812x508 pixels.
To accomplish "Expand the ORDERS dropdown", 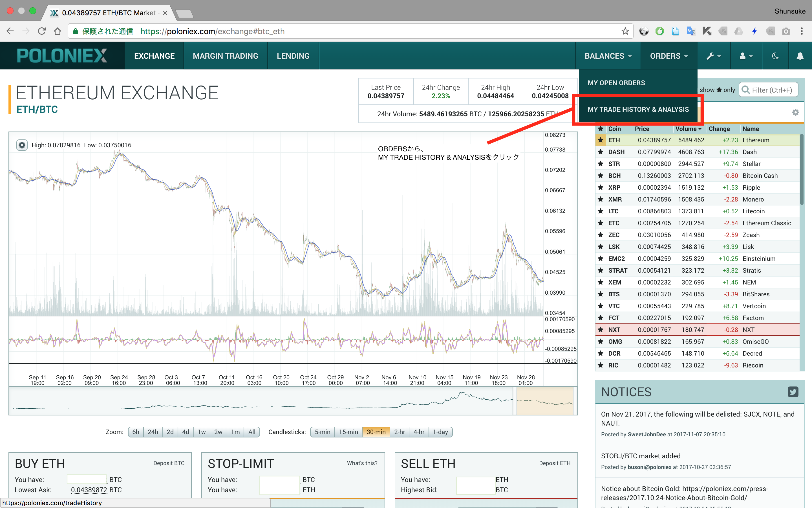I will [669, 56].
